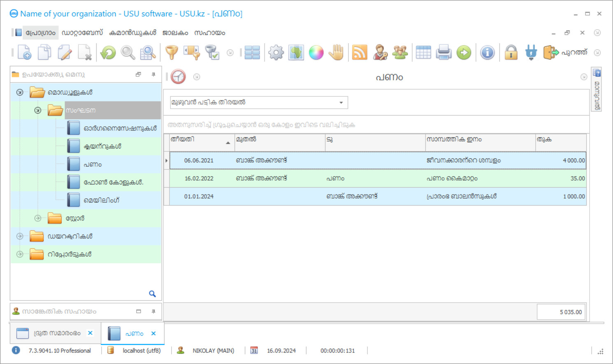
Task: Sort by the തുക column header
Action: [x=560, y=140]
